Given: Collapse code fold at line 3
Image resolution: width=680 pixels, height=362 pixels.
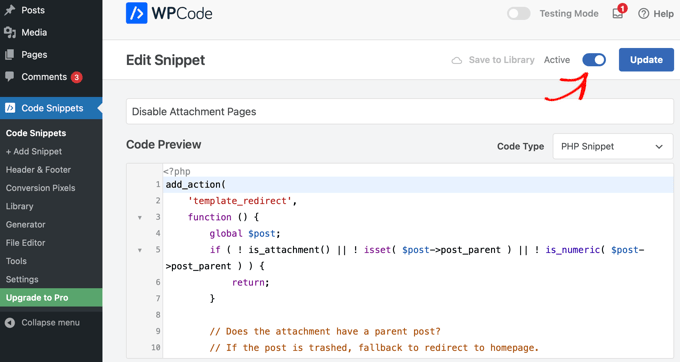Looking at the screenshot, I should 140,217.
